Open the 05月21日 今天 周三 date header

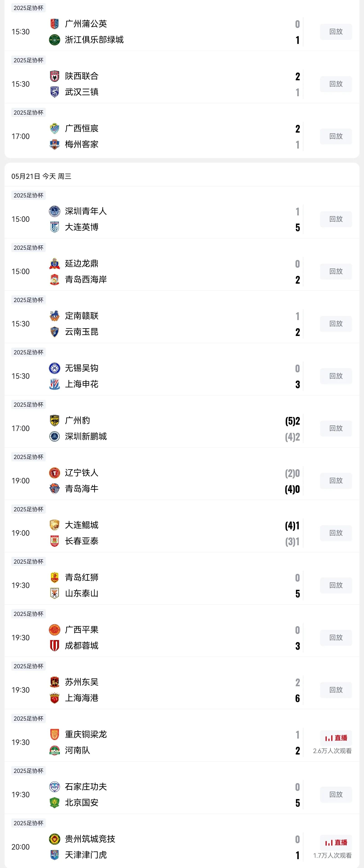pyautogui.click(x=41, y=176)
